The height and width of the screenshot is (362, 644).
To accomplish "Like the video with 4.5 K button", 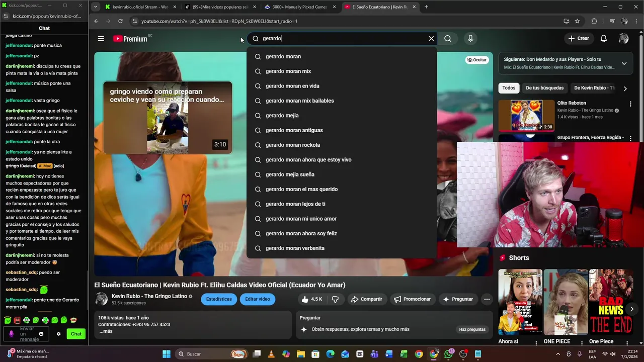I will (312, 299).
